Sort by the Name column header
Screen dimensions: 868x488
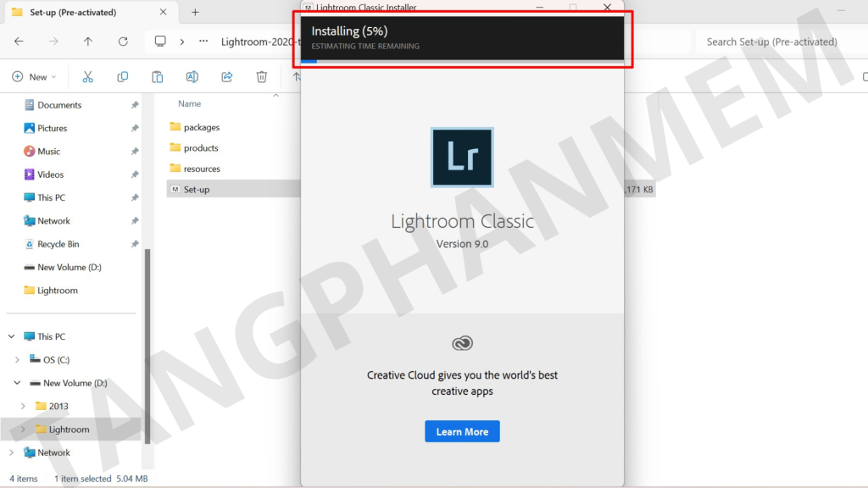(x=189, y=103)
